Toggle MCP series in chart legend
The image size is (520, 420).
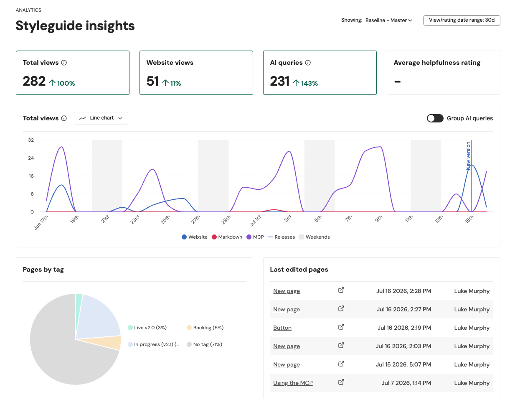tap(255, 237)
